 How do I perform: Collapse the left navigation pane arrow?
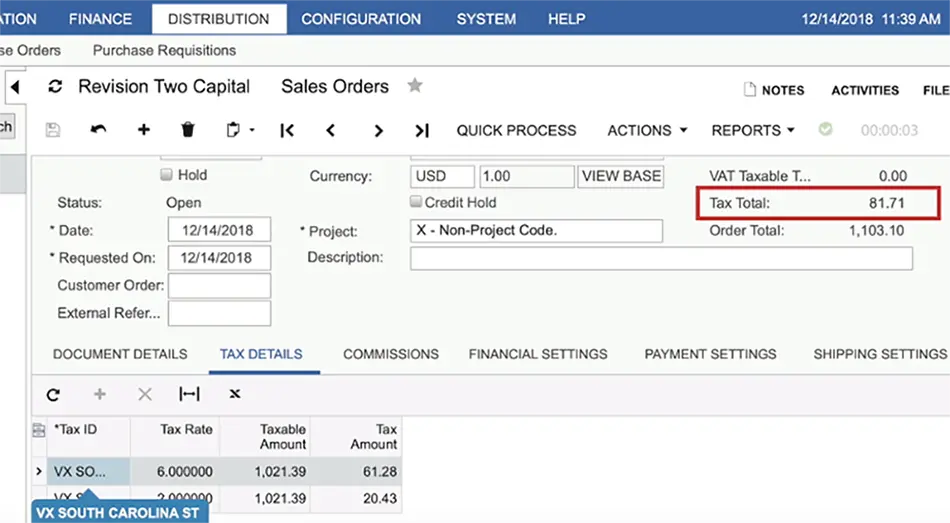[x=15, y=87]
